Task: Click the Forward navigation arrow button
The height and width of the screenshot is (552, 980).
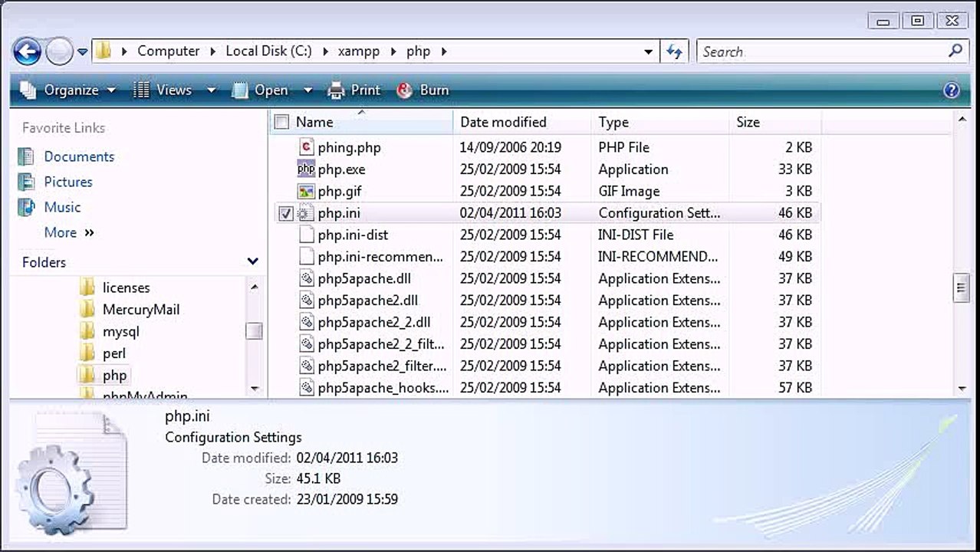Action: point(60,52)
